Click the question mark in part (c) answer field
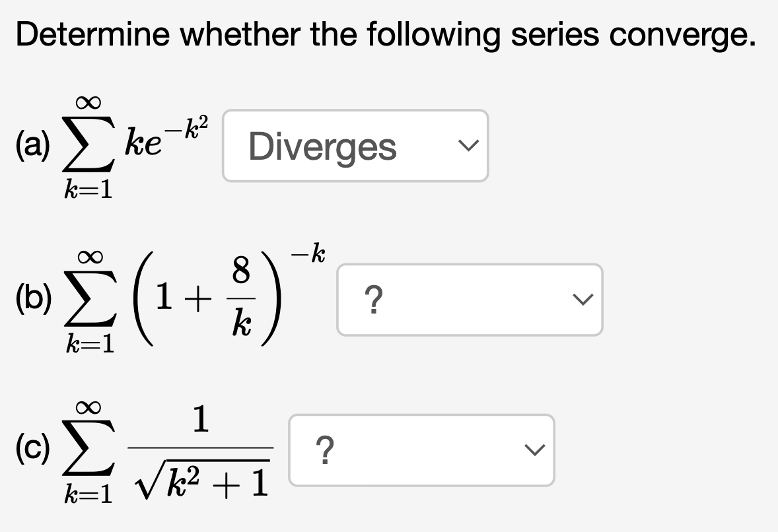Image resolution: width=778 pixels, height=532 pixels. [325, 449]
